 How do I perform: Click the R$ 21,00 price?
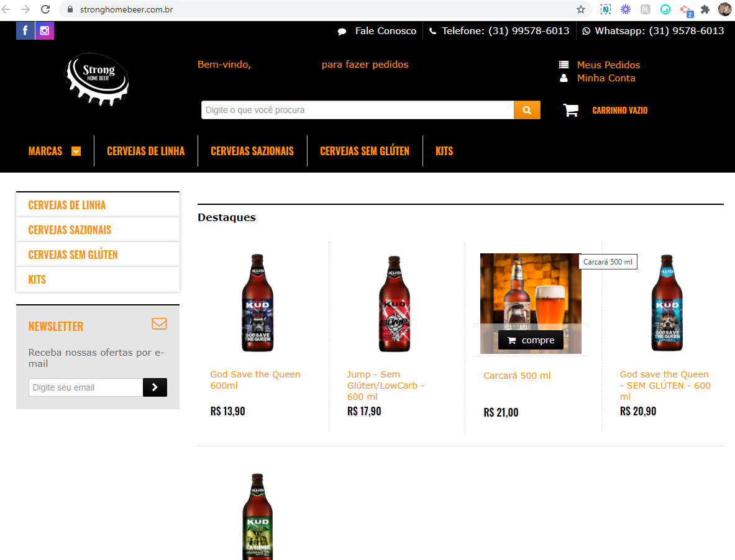tap(501, 412)
